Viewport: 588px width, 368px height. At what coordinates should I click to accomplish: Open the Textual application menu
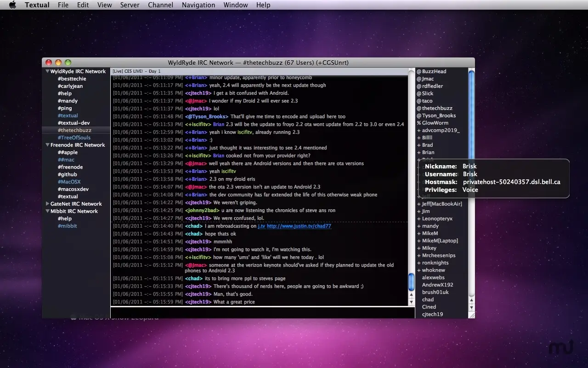click(x=37, y=5)
